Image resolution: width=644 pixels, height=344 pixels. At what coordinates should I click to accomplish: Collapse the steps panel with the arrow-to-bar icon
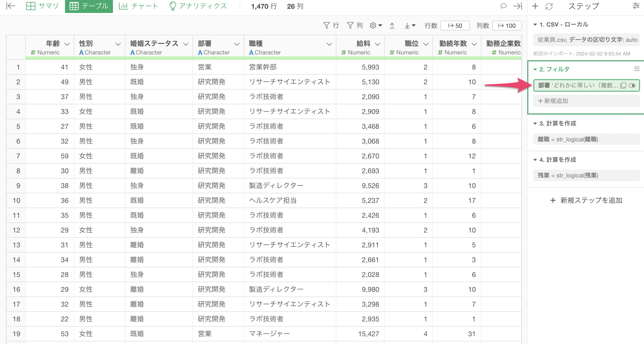517,6
